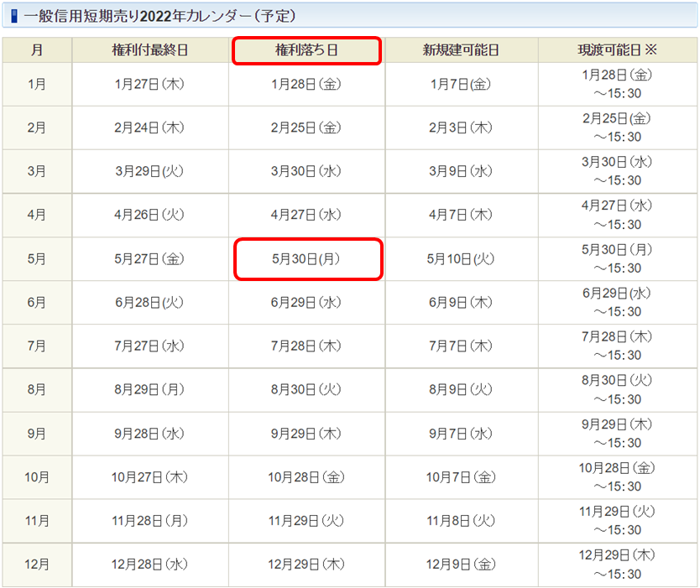Click the blue icon beside the calendar title
The image size is (700, 588).
(x=14, y=16)
